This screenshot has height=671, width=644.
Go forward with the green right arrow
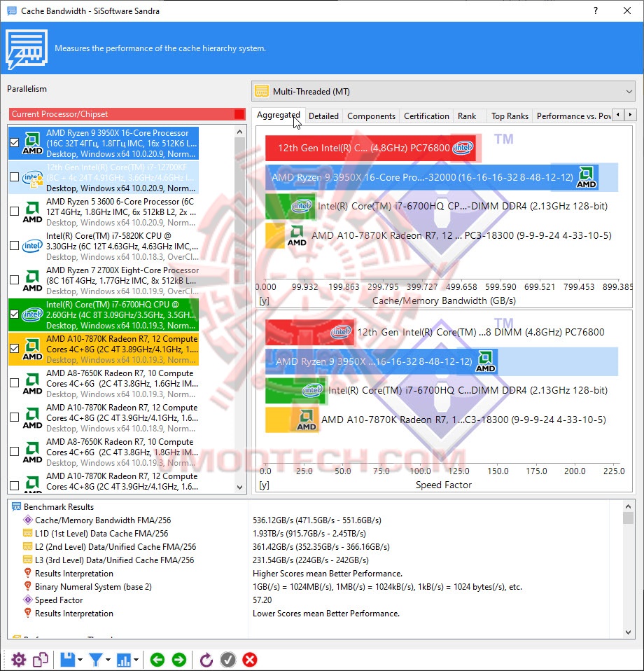point(179,660)
